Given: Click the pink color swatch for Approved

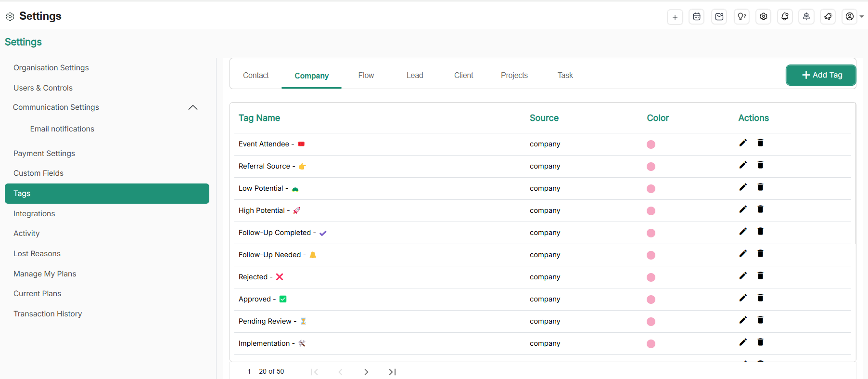Looking at the screenshot, I should tap(651, 300).
